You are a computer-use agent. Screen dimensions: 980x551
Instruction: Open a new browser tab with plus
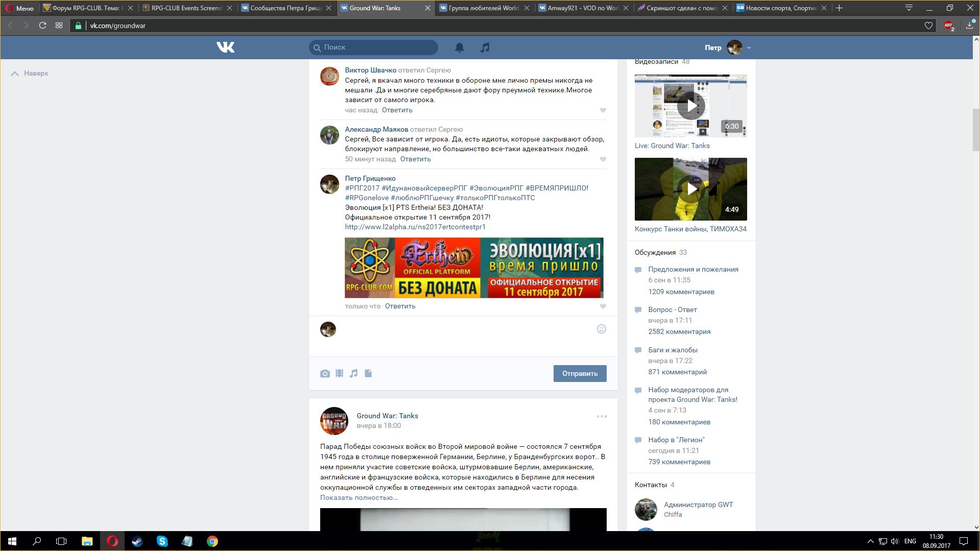coord(839,8)
